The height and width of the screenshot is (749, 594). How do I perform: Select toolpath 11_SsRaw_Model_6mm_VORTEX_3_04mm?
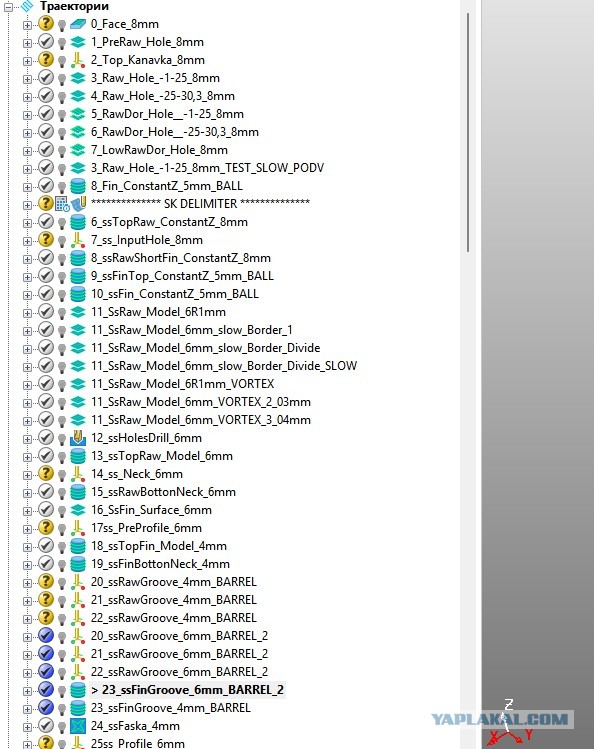[201, 420]
